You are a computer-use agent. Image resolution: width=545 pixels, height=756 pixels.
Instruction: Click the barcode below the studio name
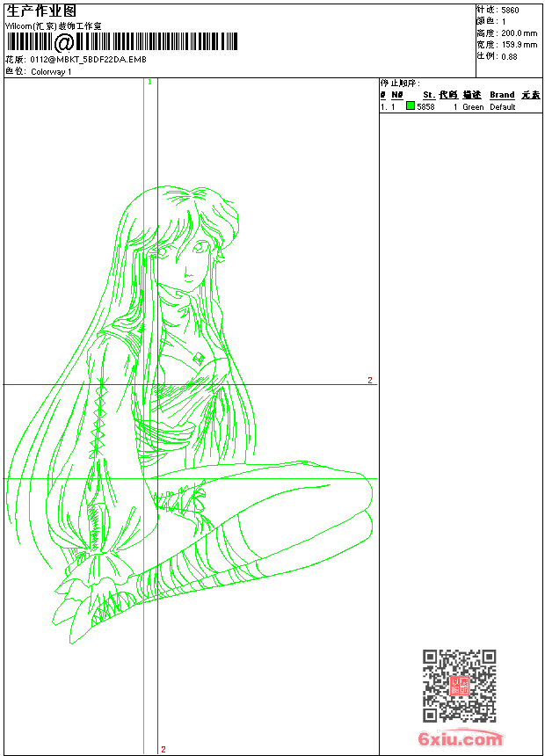click(121, 42)
